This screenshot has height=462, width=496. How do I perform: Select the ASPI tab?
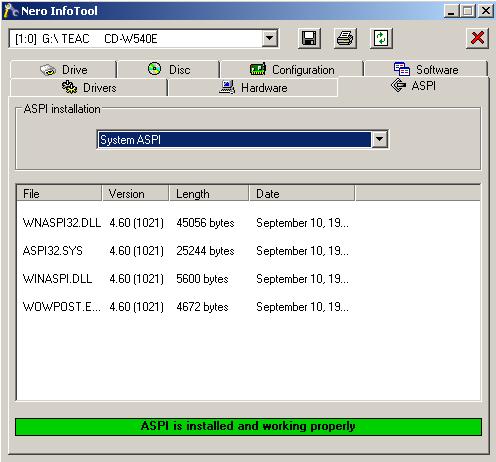point(413,86)
